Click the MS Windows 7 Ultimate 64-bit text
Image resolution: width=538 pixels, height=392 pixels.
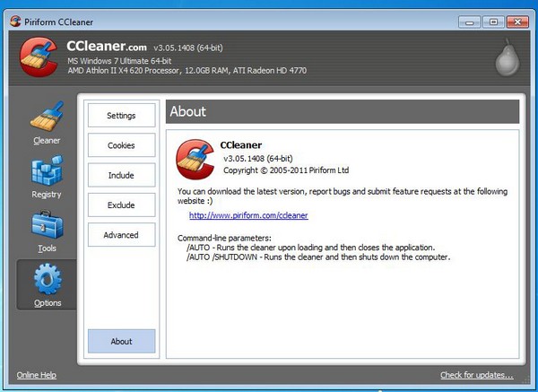click(x=119, y=61)
